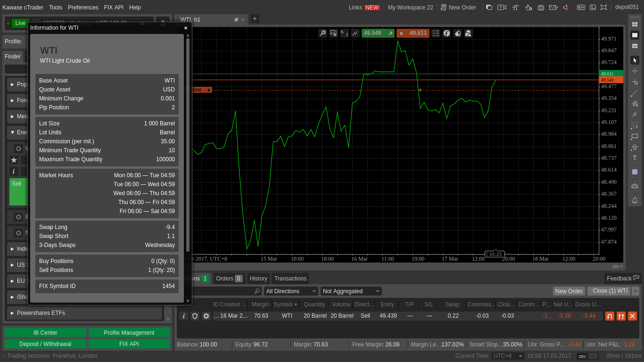Change the h1 timeframe selector
This screenshot has width=644, height=362.
[344, 33]
